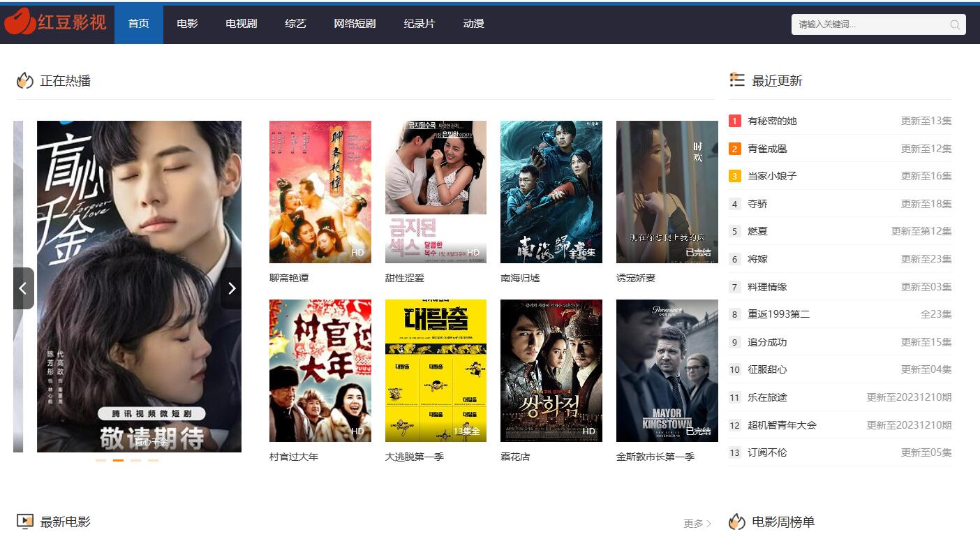980x539 pixels.
Task: Go to the 电影 section
Action: click(x=187, y=24)
